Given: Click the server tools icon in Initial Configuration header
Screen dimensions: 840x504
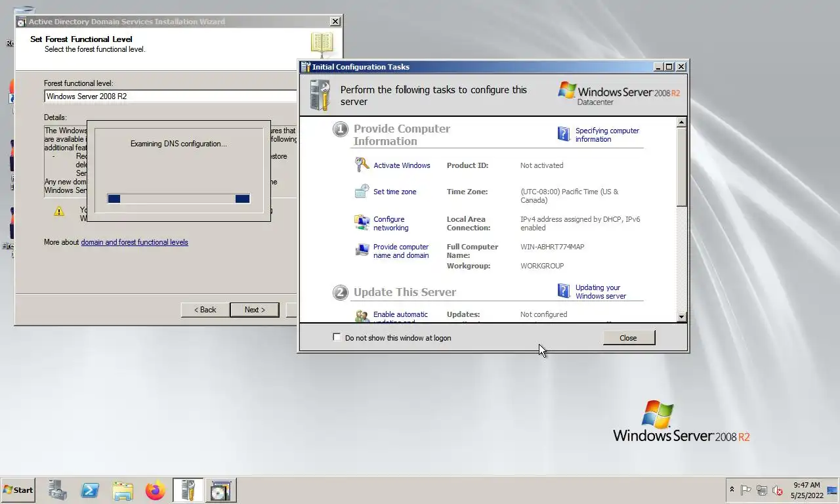Looking at the screenshot, I should click(x=320, y=95).
